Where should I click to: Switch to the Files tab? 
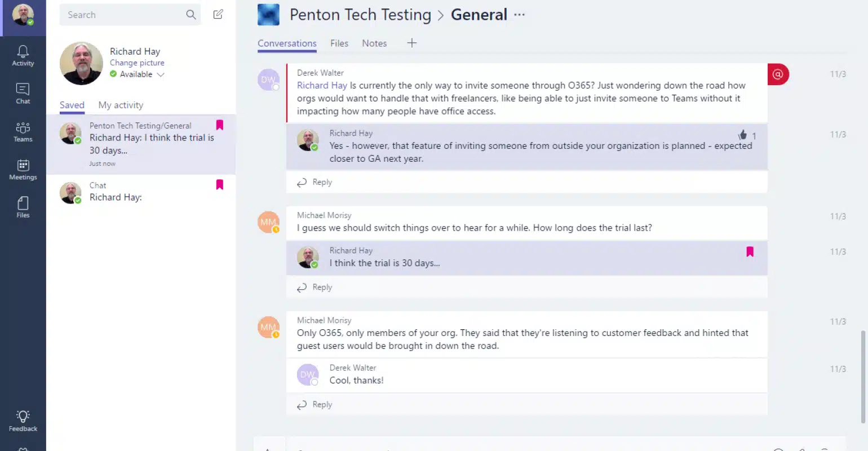pos(339,43)
